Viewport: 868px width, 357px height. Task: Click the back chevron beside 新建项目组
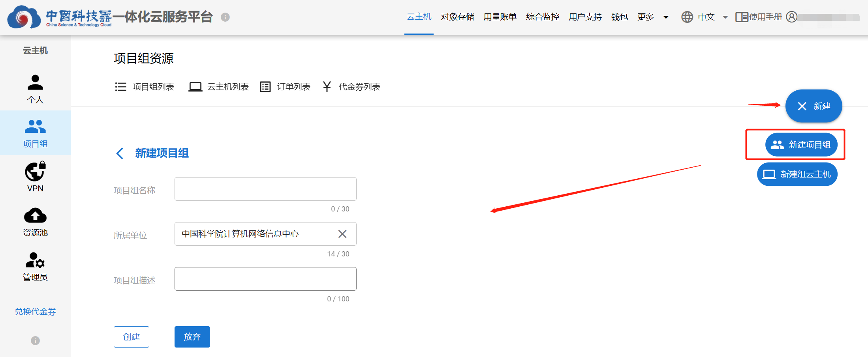120,153
